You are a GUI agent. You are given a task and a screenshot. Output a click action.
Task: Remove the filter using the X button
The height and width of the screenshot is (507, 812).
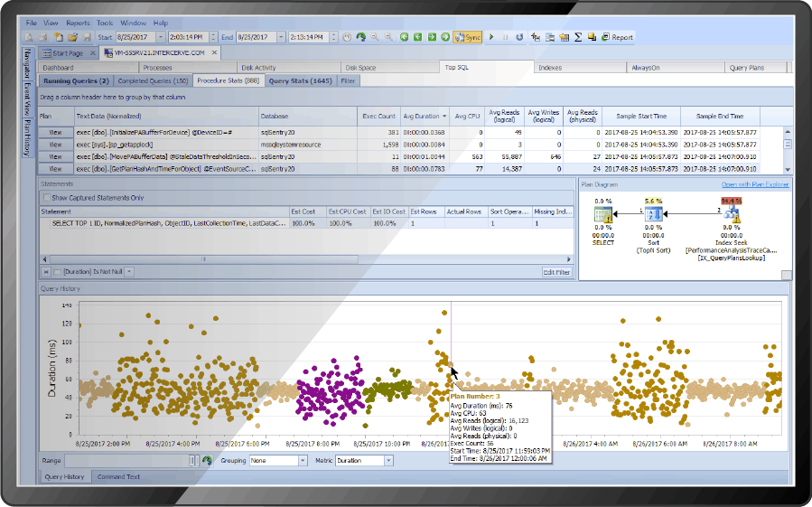(x=46, y=271)
